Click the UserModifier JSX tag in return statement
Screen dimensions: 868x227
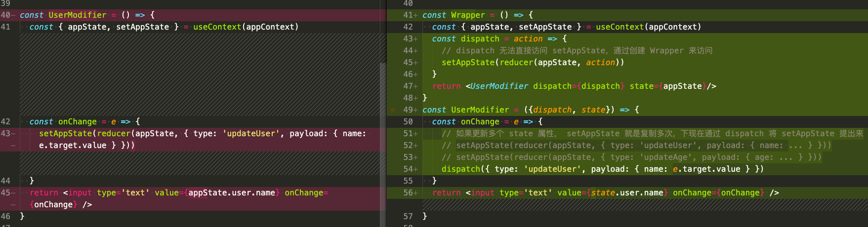[499, 86]
